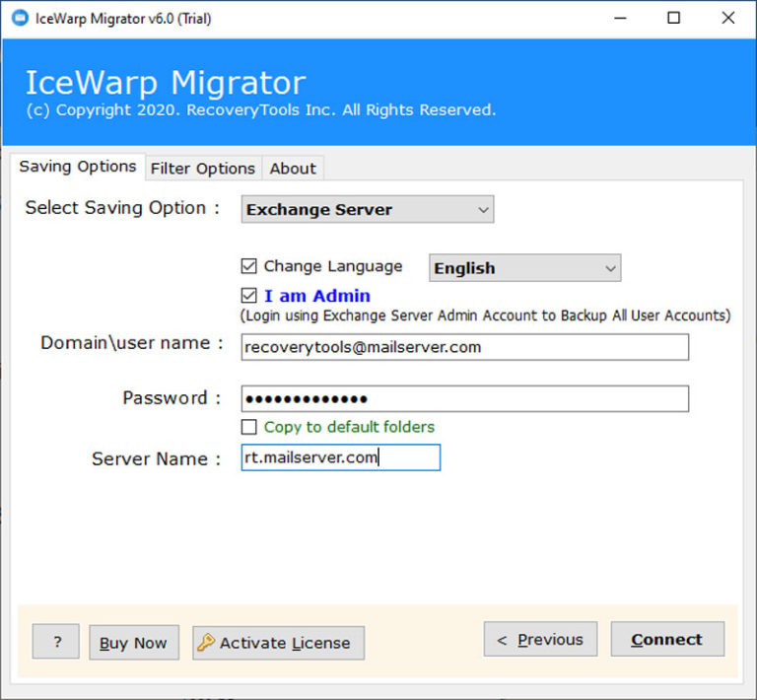The height and width of the screenshot is (700, 757).
Task: Open the Saving Options tab
Action: pyautogui.click(x=78, y=167)
